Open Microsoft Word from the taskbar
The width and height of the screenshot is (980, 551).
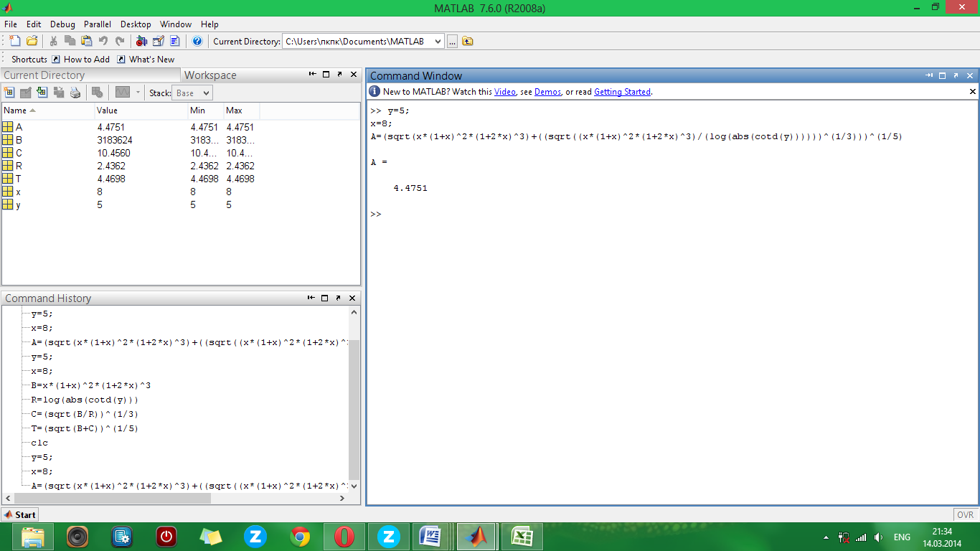432,537
